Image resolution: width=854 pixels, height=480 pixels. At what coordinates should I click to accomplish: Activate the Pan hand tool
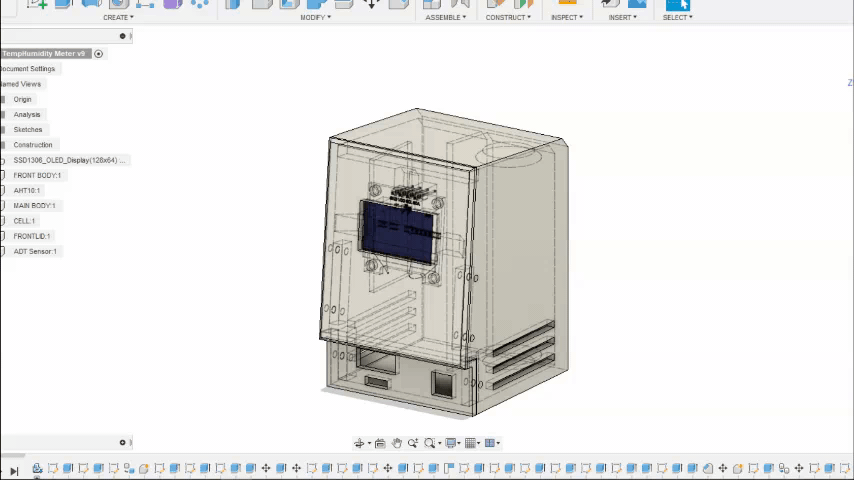[x=396, y=443]
